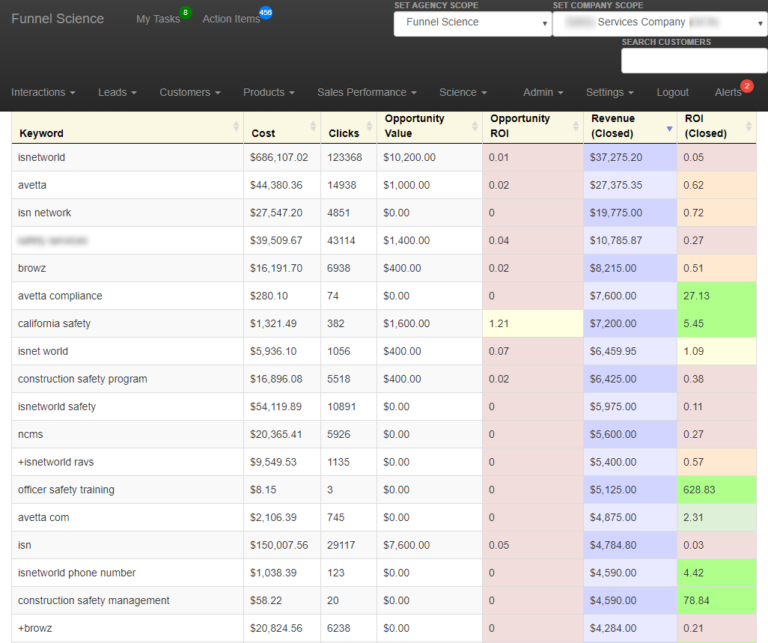Image resolution: width=768 pixels, height=643 pixels.
Task: Select the isnet world keyword cell
Action: pyautogui.click(x=127, y=351)
